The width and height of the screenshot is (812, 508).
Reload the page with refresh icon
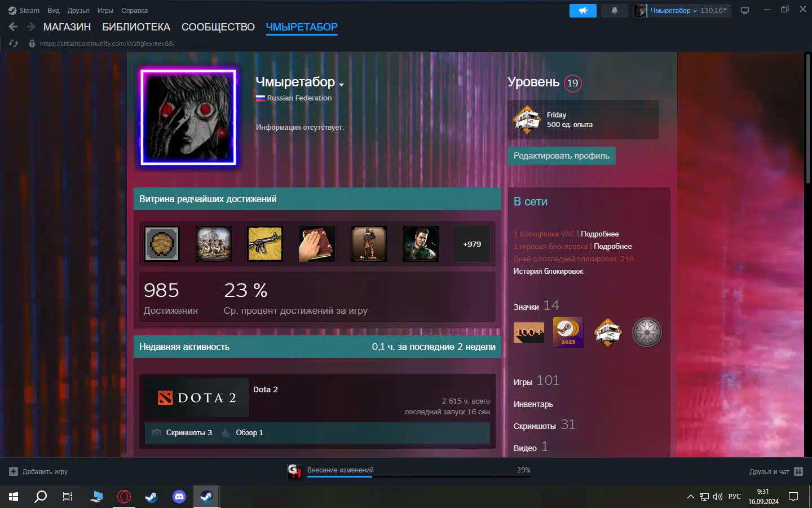pos(14,43)
